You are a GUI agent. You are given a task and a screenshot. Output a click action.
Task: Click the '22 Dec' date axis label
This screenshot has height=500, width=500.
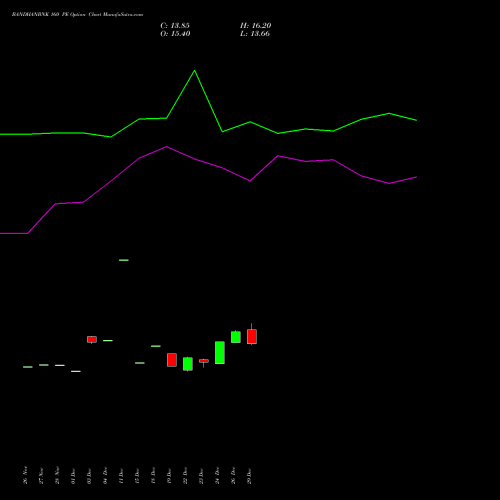point(186,476)
